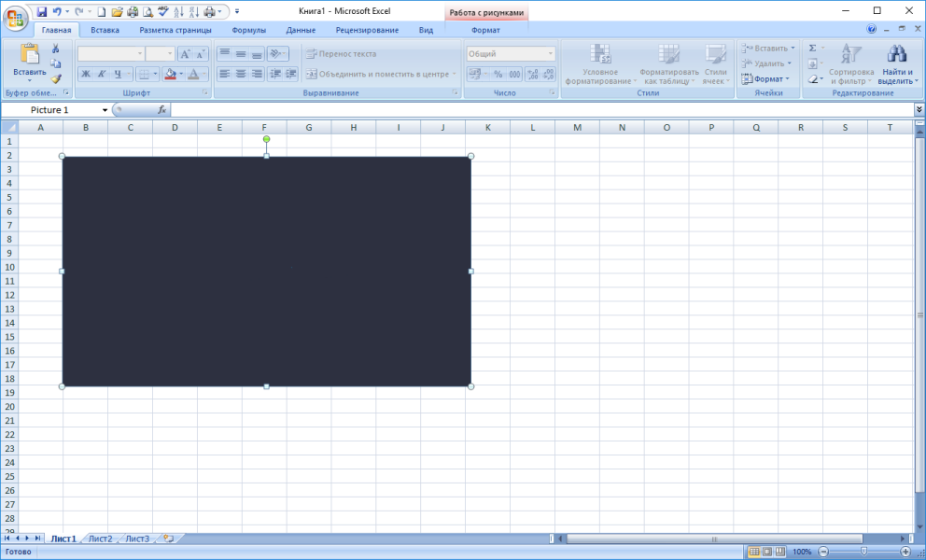Zoom in with the plus button

tap(905, 552)
